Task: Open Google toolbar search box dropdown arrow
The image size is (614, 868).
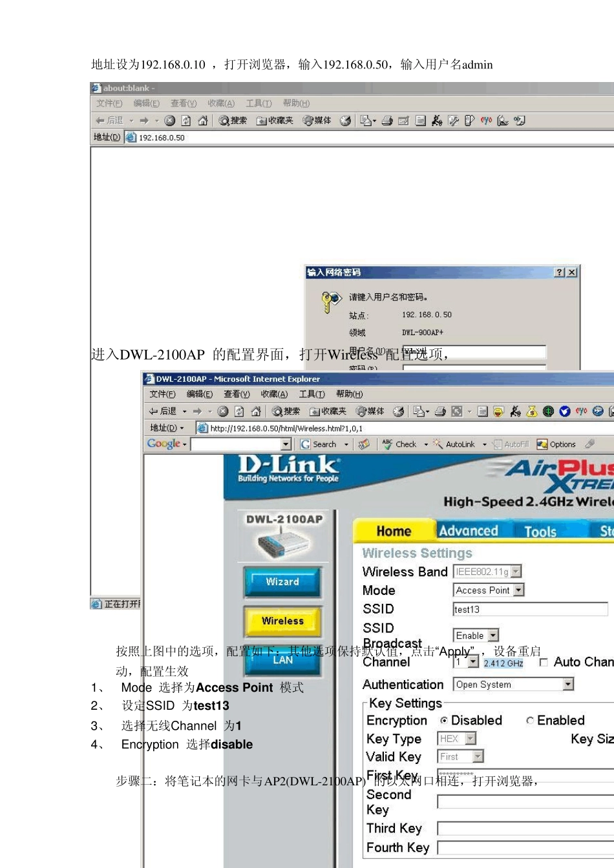Action: tap(286, 444)
